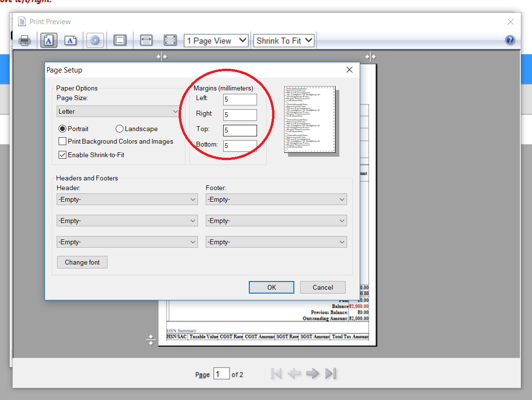Click the View Full Width icon
Viewport: 532px width, 400px height.
[146, 40]
